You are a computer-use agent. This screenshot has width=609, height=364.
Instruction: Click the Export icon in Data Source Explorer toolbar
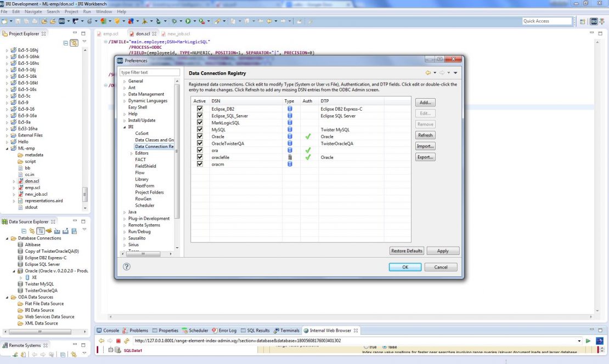coord(65,231)
